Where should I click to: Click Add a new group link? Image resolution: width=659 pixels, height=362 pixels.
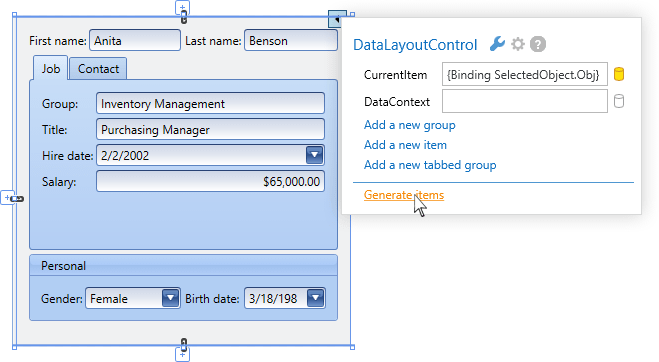pyautogui.click(x=410, y=125)
